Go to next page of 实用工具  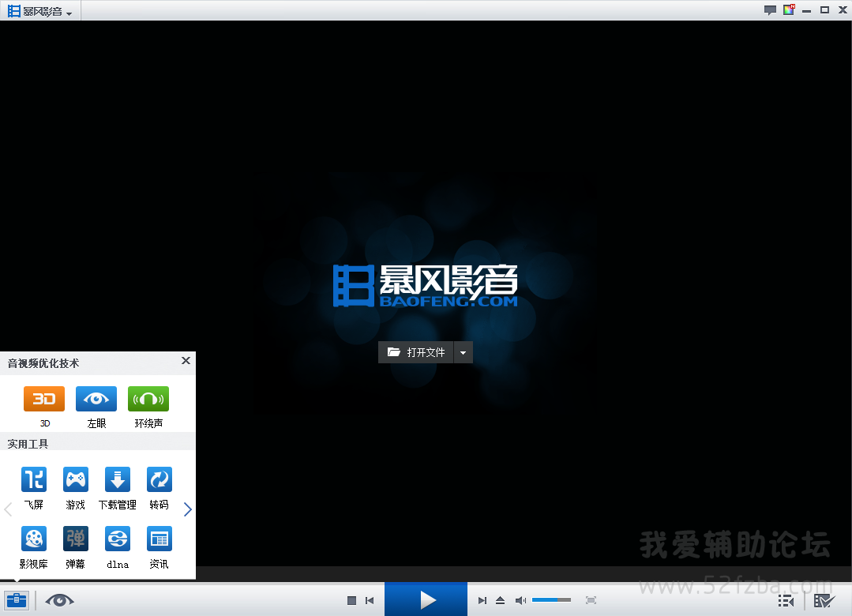pyautogui.click(x=187, y=509)
